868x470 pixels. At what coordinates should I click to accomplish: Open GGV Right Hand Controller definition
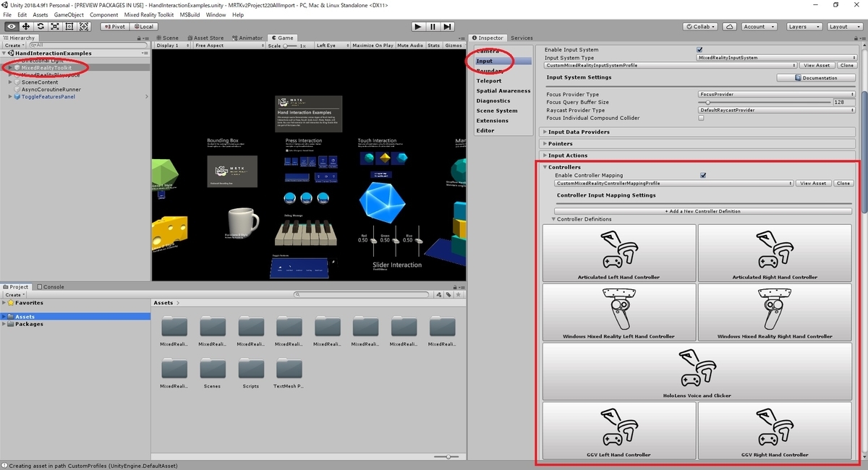click(x=775, y=430)
